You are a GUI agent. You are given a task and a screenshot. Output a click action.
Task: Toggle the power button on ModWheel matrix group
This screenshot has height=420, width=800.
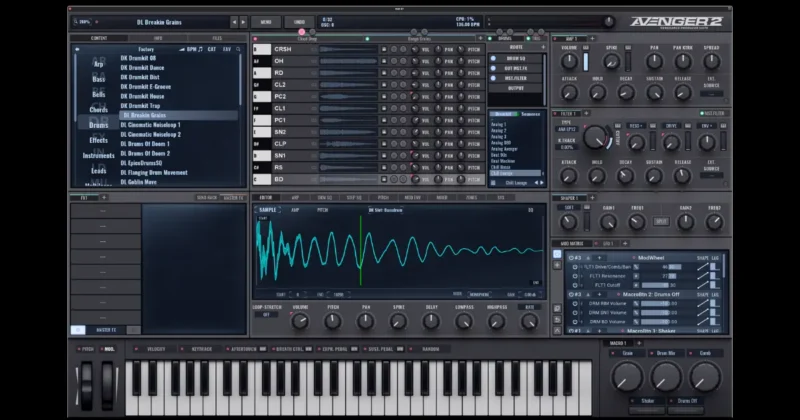(x=571, y=258)
